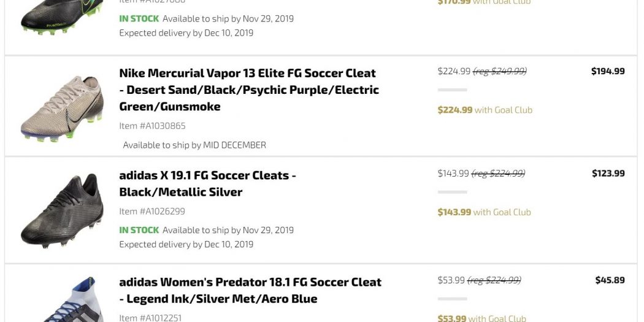Click Item #A1030865 number
The width and height of the screenshot is (644, 322).
coord(152,126)
